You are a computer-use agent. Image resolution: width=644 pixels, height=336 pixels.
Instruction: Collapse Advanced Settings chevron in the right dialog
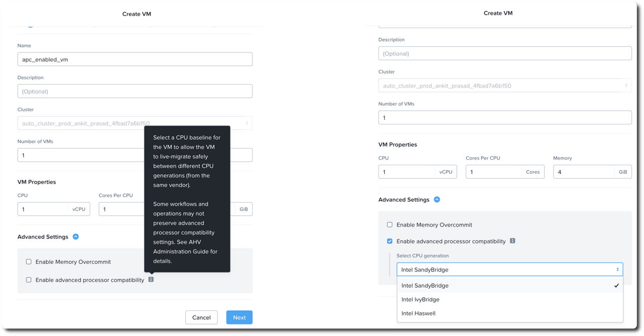tap(437, 199)
